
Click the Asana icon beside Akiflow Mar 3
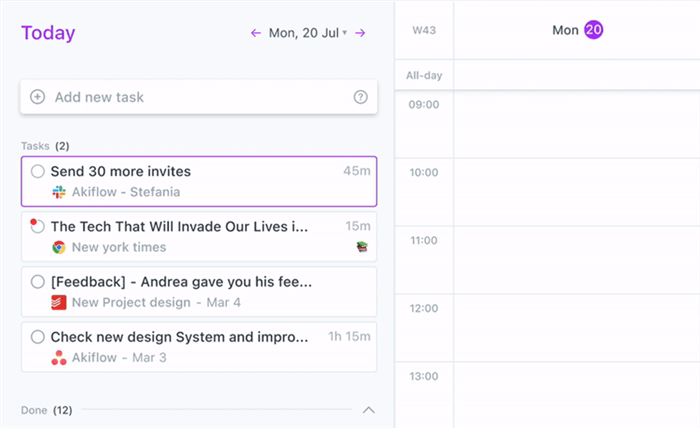point(59,357)
